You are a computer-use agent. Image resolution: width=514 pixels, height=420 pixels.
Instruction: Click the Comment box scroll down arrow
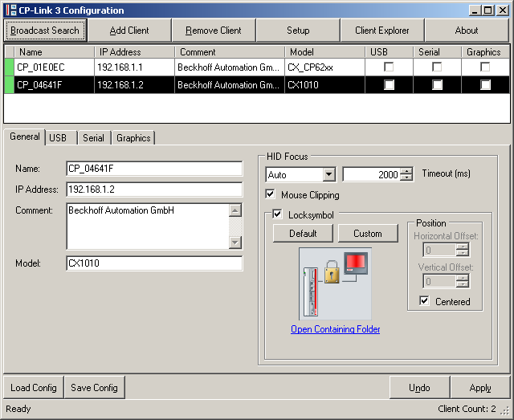(x=235, y=243)
